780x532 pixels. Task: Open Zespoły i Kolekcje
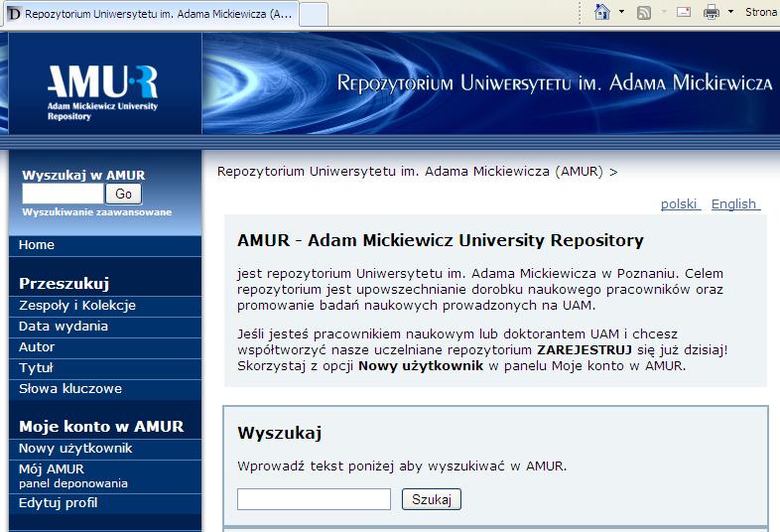[105, 306]
